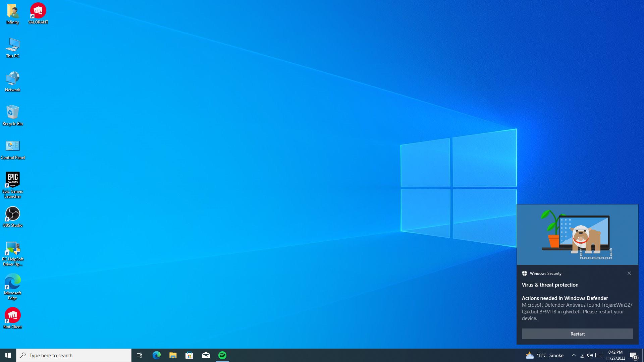644x362 pixels.
Task: Dismiss the Windows Security notification
Action: [629, 273]
